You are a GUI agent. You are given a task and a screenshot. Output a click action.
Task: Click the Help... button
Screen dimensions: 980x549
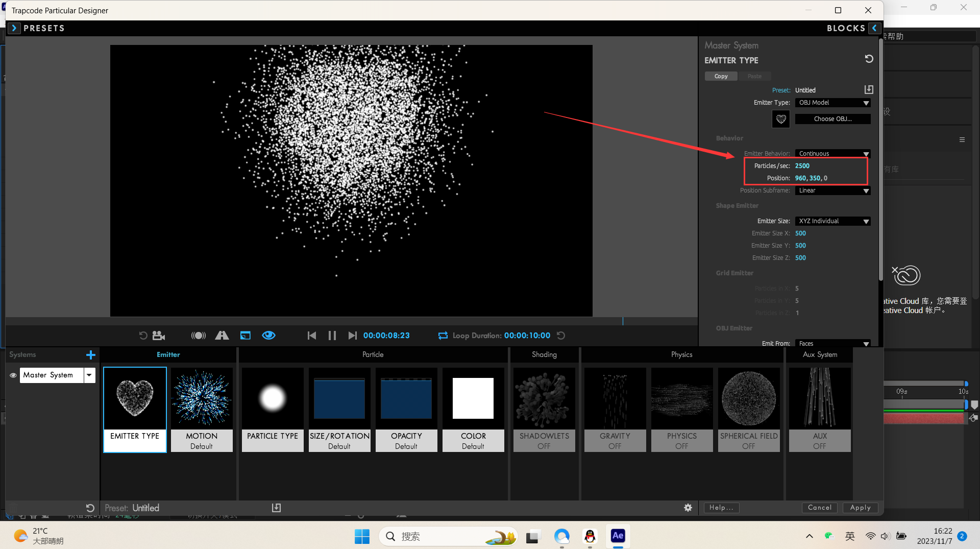721,508
